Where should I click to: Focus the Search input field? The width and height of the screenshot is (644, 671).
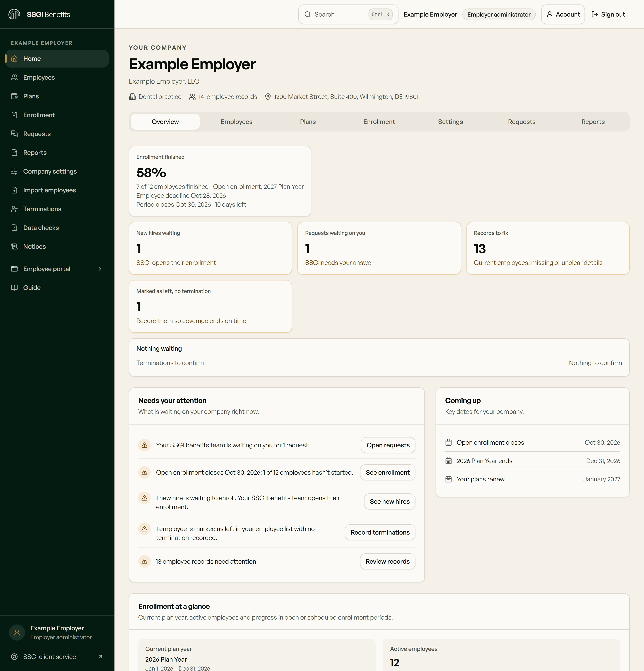(348, 14)
